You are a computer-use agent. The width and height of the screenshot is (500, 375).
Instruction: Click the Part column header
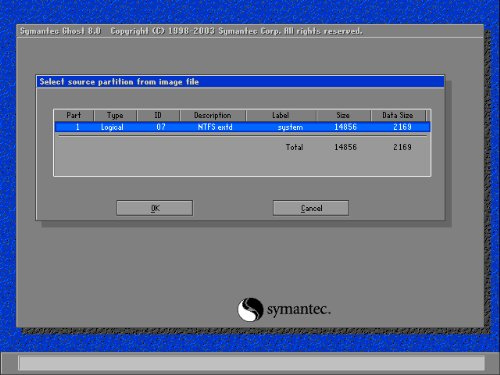click(74, 115)
